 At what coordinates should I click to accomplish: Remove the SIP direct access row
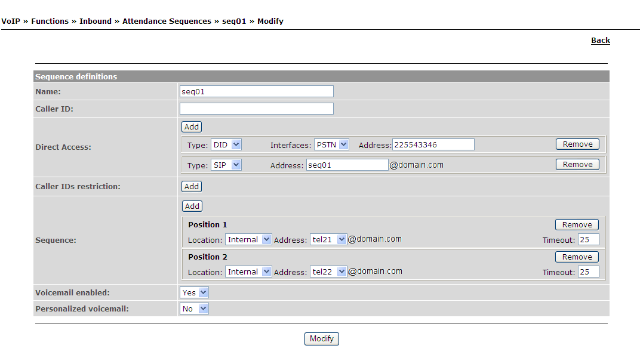pyautogui.click(x=577, y=165)
